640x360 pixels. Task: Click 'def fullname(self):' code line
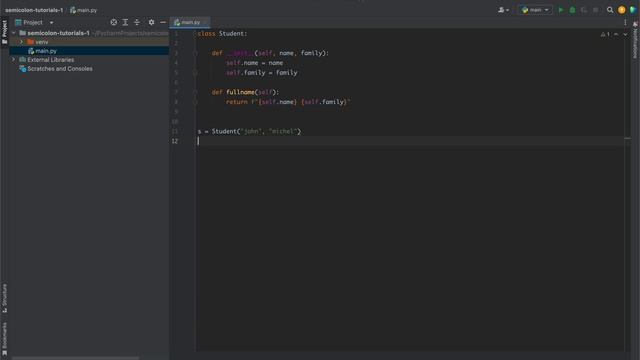tap(245, 92)
